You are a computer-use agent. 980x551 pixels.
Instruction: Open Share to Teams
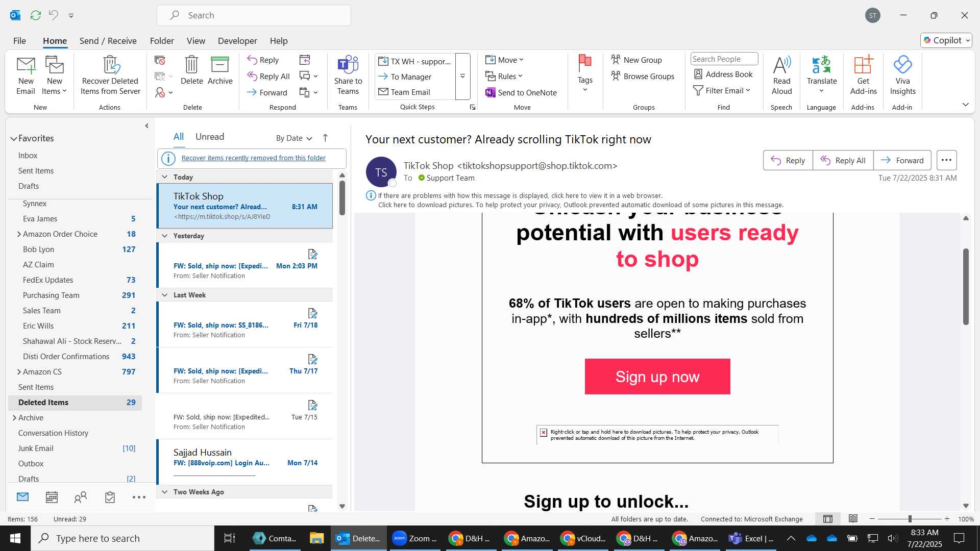[348, 75]
